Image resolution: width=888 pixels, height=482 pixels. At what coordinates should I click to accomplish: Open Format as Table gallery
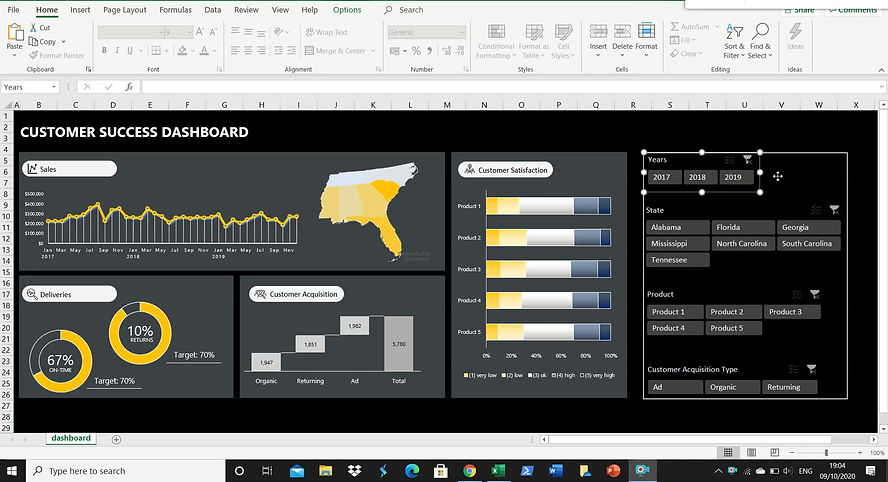[533, 41]
